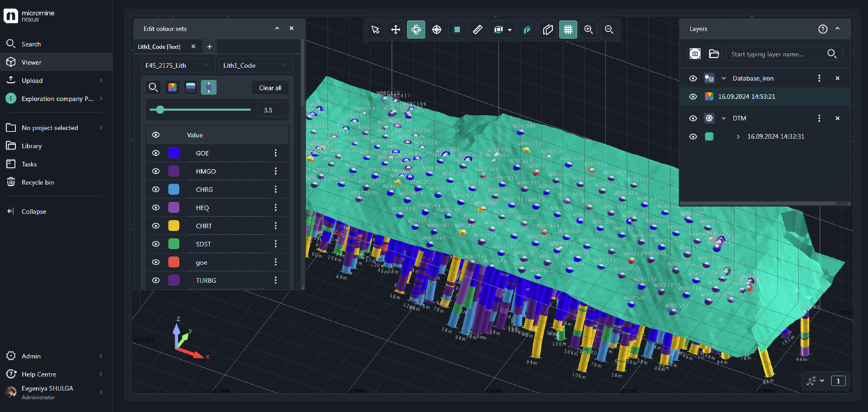Select the arrow pointer tool
868x412 pixels.
[375, 29]
